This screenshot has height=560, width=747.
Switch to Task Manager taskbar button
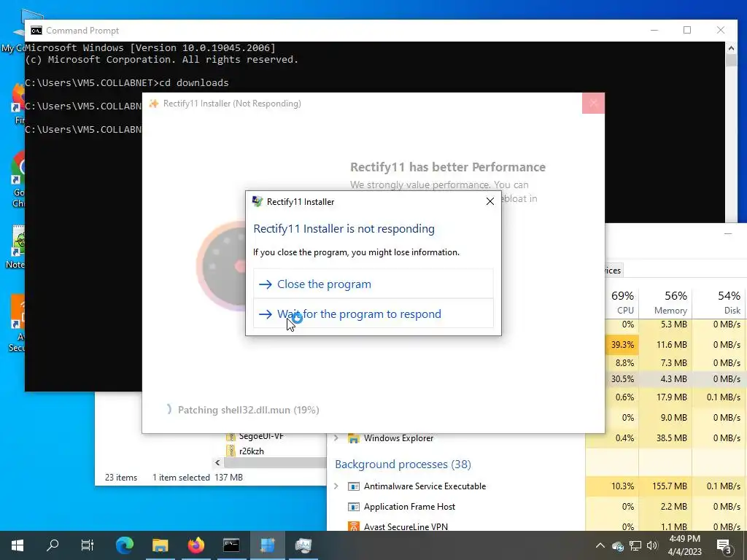(303, 545)
